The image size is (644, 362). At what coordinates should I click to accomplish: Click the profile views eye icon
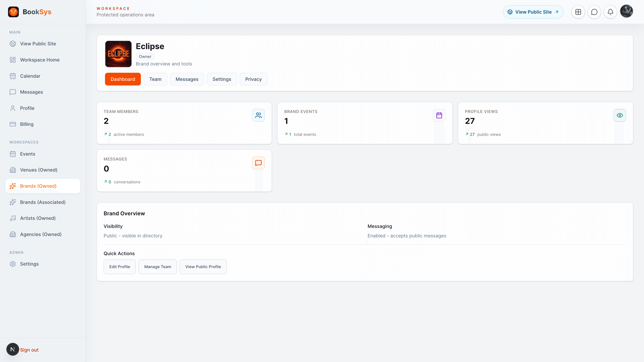coord(620,115)
